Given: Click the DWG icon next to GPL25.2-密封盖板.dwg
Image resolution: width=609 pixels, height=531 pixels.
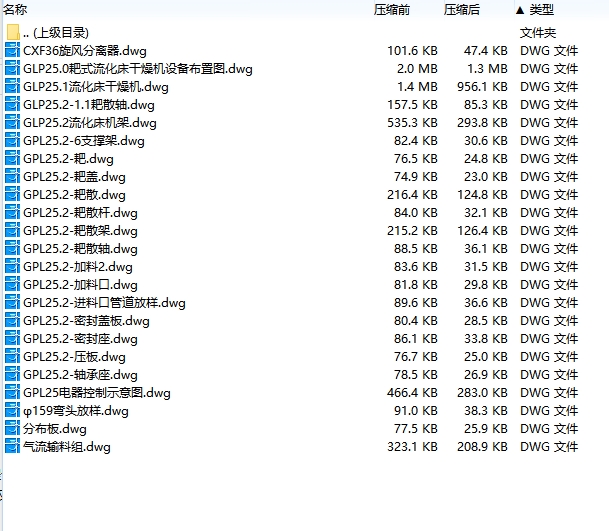Looking at the screenshot, I should [12, 320].
